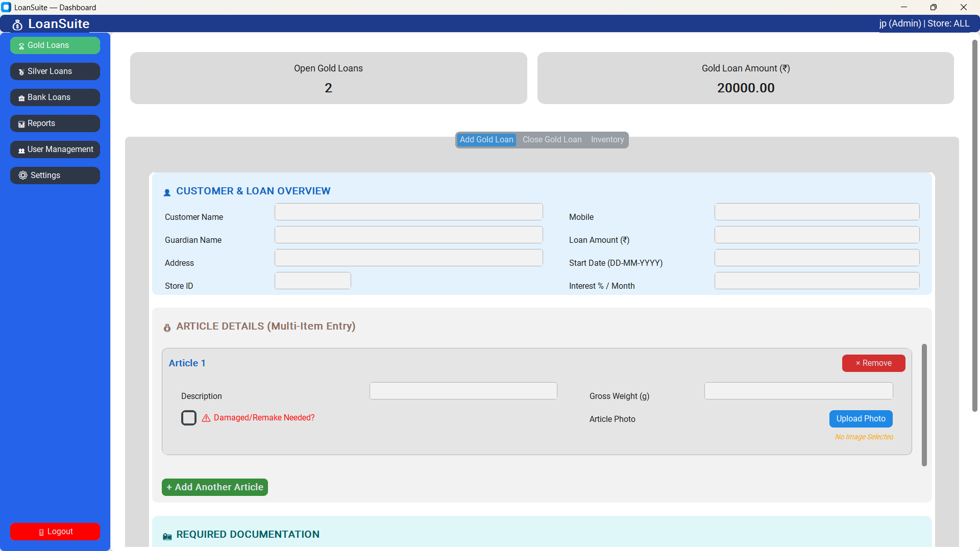Viewport: 980px width, 551px height.
Task: Switch to the Close Gold Loan tab
Action: [552, 139]
